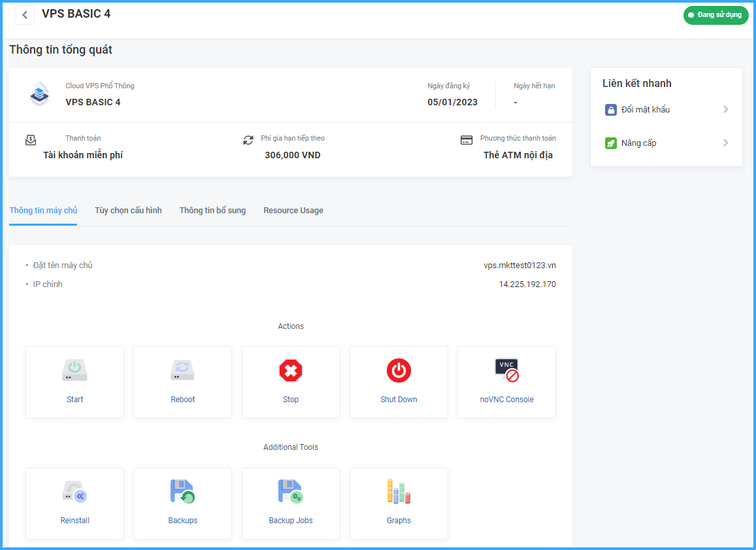Click the Reboot drive icon
This screenshot has height=550, width=756.
tap(183, 370)
